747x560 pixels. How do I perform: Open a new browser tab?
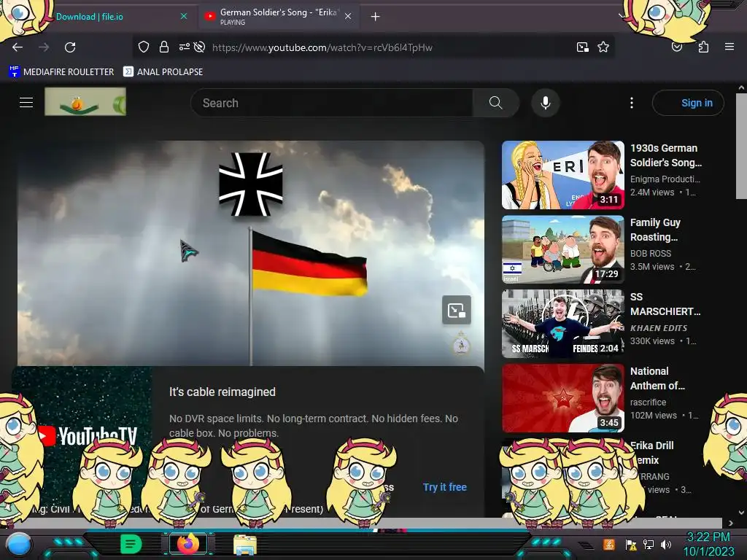[x=376, y=17]
